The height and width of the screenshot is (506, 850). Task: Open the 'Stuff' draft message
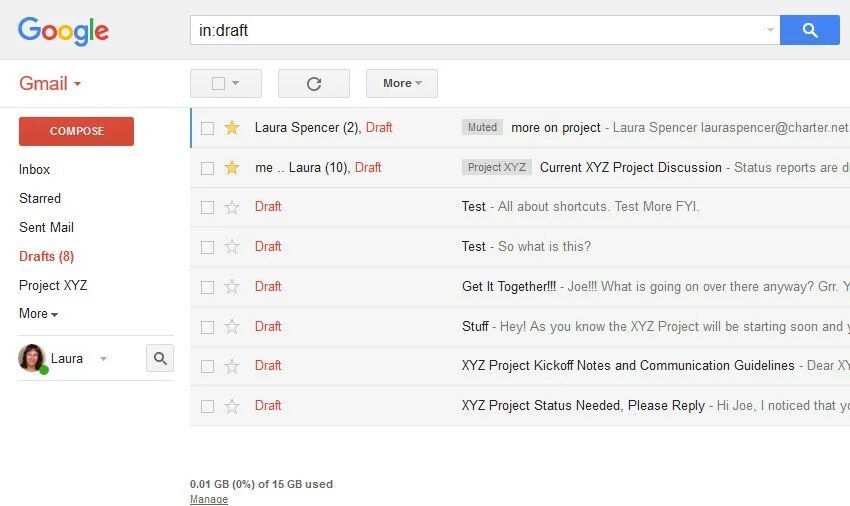475,326
